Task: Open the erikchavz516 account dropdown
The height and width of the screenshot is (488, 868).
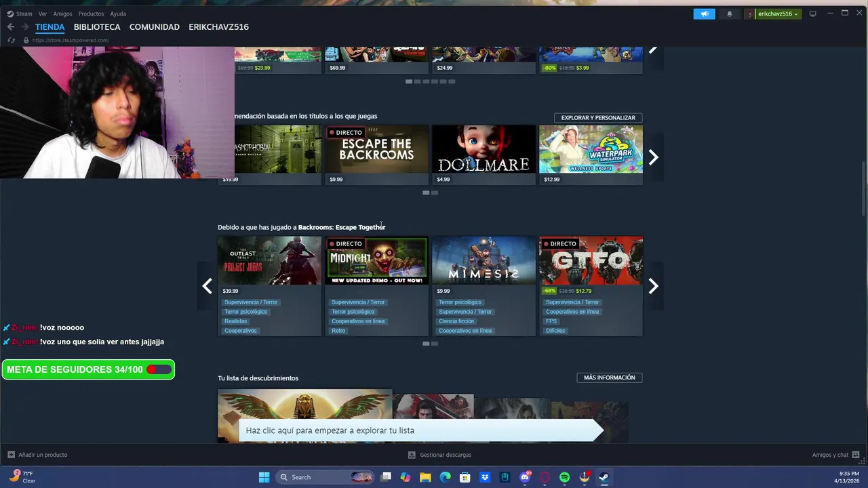Action: click(x=772, y=14)
